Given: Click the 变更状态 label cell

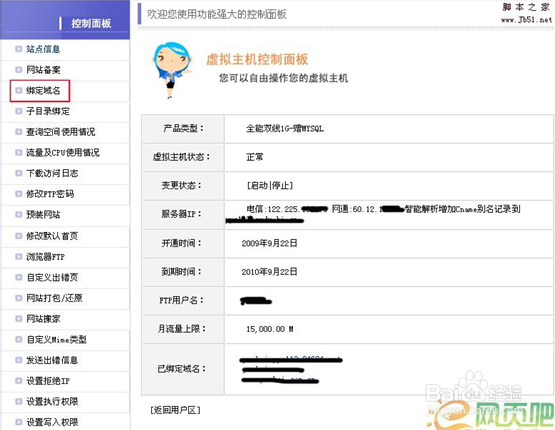Looking at the screenshot, I should [x=183, y=186].
